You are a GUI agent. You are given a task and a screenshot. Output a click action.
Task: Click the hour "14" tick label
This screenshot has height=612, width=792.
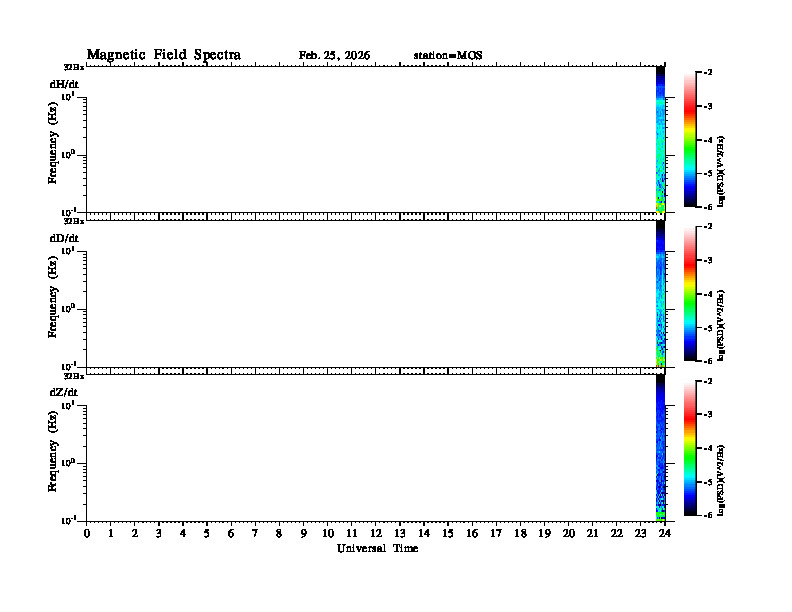point(424,534)
